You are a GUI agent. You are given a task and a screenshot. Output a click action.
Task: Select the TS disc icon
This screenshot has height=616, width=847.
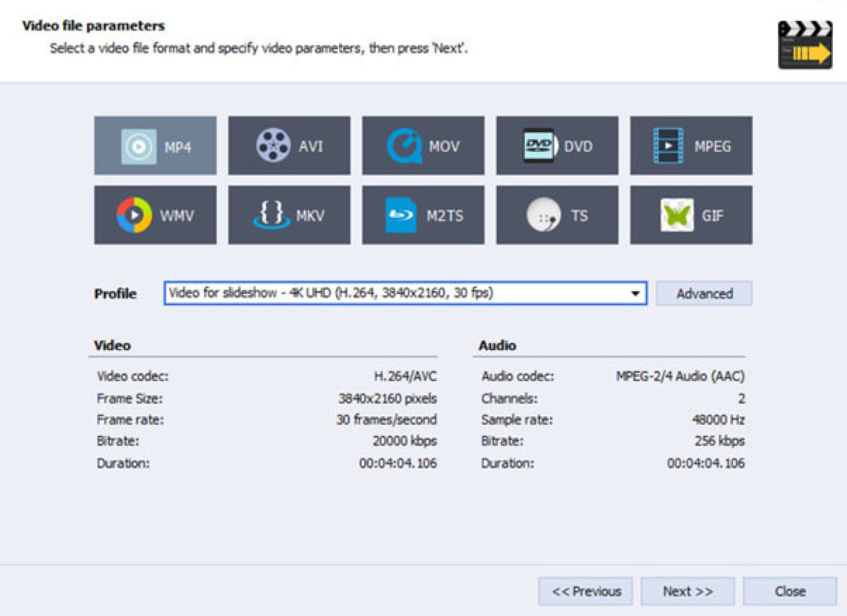coord(543,215)
